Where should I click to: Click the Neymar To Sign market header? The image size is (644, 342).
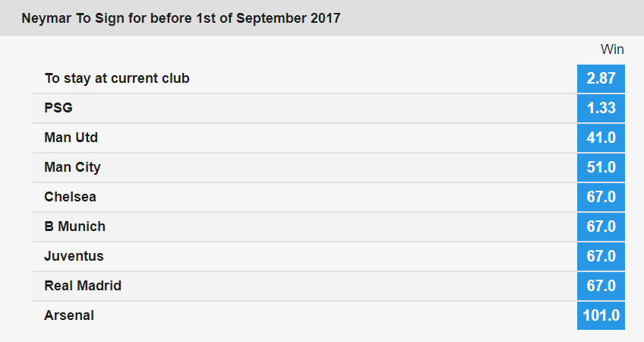[181, 18]
